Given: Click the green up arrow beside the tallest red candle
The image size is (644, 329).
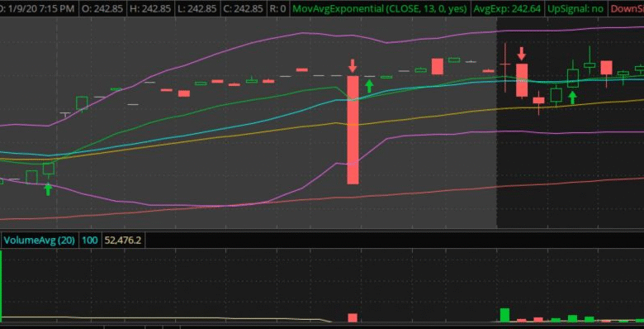Looking at the screenshot, I should pos(369,86).
